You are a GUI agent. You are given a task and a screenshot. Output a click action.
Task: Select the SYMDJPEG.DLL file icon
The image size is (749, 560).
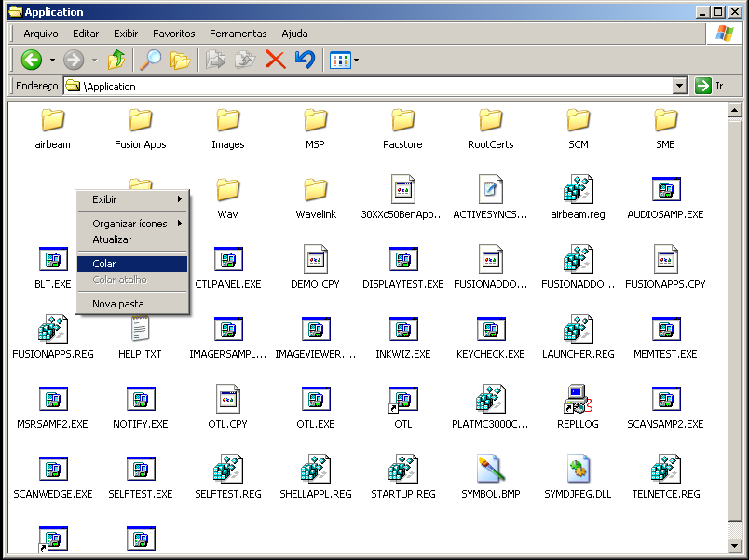pos(578,469)
